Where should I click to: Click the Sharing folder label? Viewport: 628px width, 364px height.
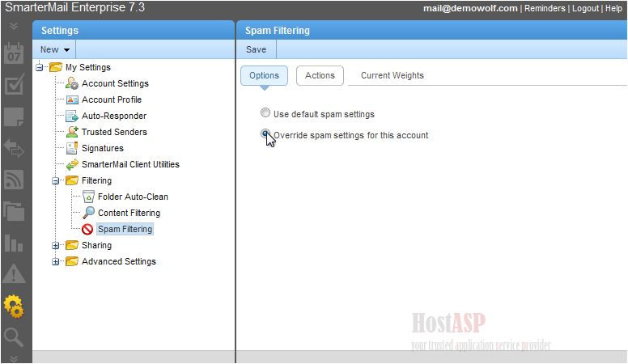[x=96, y=245]
